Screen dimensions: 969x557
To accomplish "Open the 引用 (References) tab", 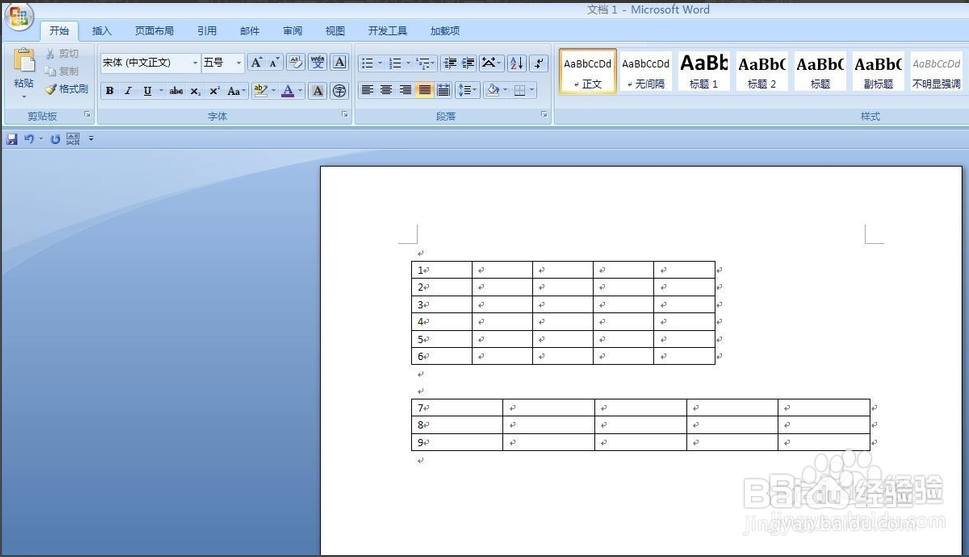I will point(207,31).
